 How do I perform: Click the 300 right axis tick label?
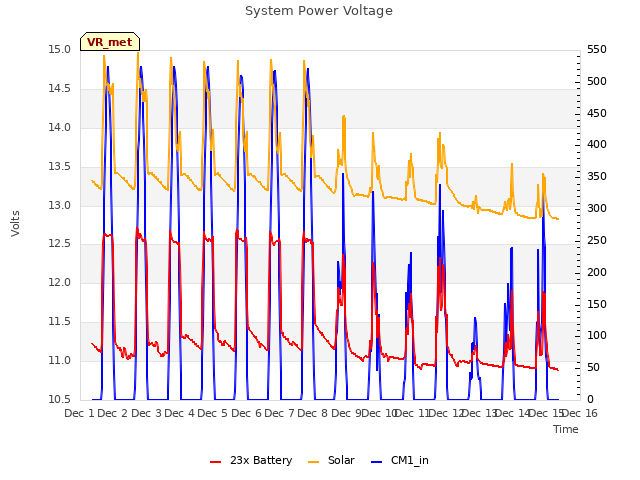(x=597, y=209)
